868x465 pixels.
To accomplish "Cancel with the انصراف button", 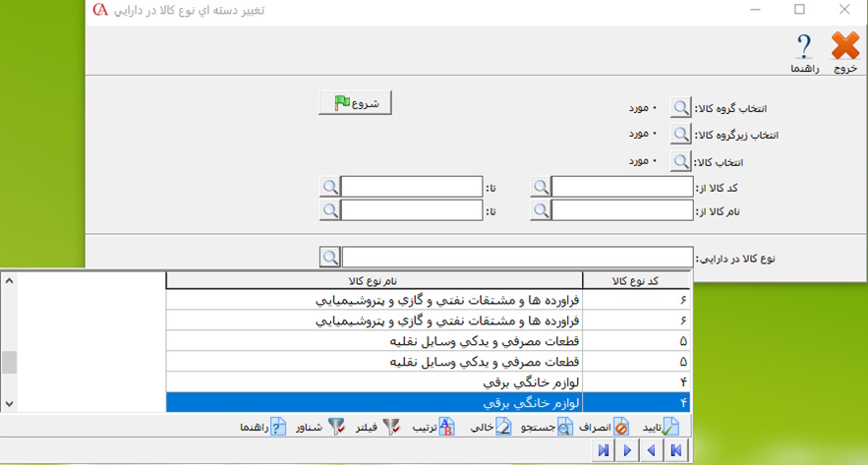I will (608, 427).
